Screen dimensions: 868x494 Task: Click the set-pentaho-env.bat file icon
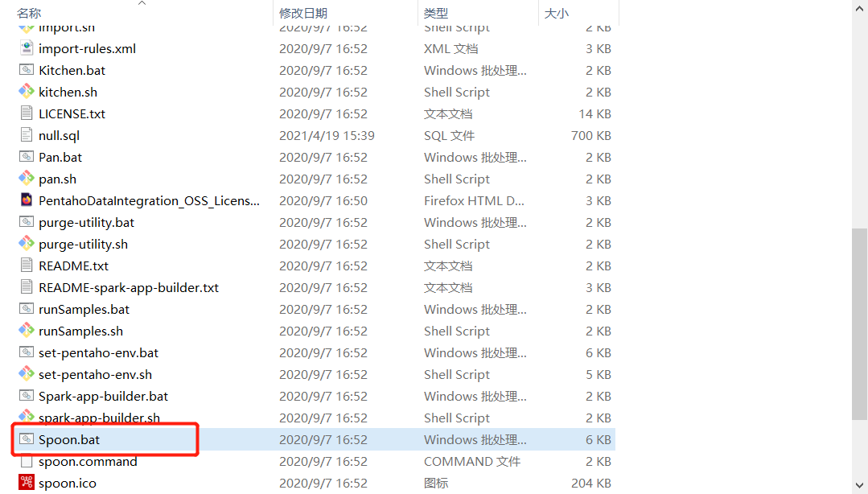(x=26, y=352)
